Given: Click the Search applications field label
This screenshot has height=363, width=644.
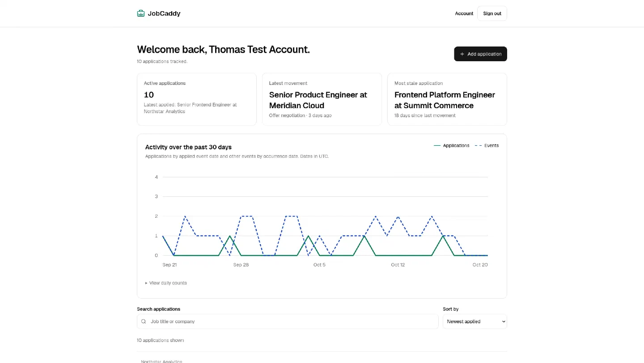Looking at the screenshot, I should (x=158, y=309).
